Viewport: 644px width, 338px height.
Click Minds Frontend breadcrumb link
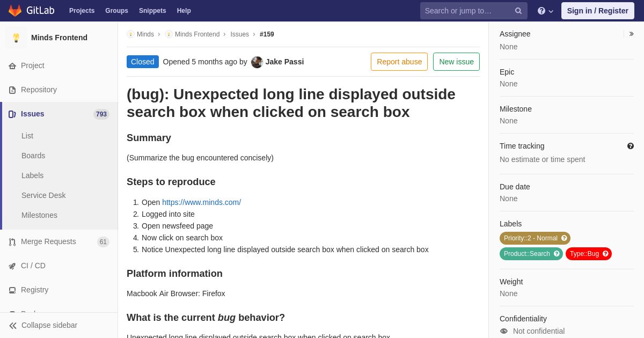(197, 34)
